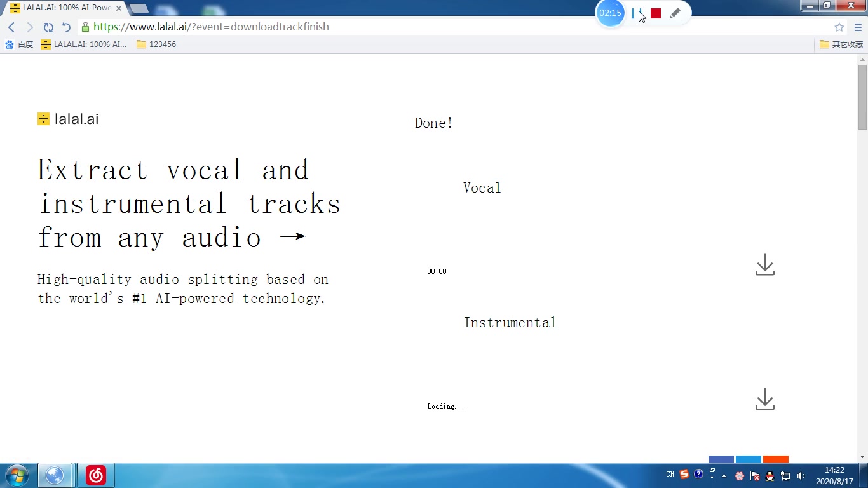This screenshot has width=868, height=488.
Task: Click the Sogou input method icon
Action: pyautogui.click(x=684, y=474)
